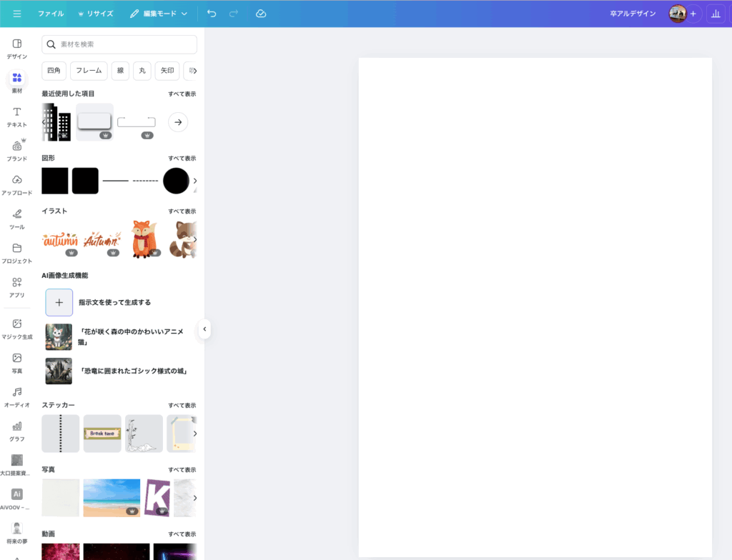Click the 素材を検索 search field
The image size is (732, 560).
[x=119, y=44]
